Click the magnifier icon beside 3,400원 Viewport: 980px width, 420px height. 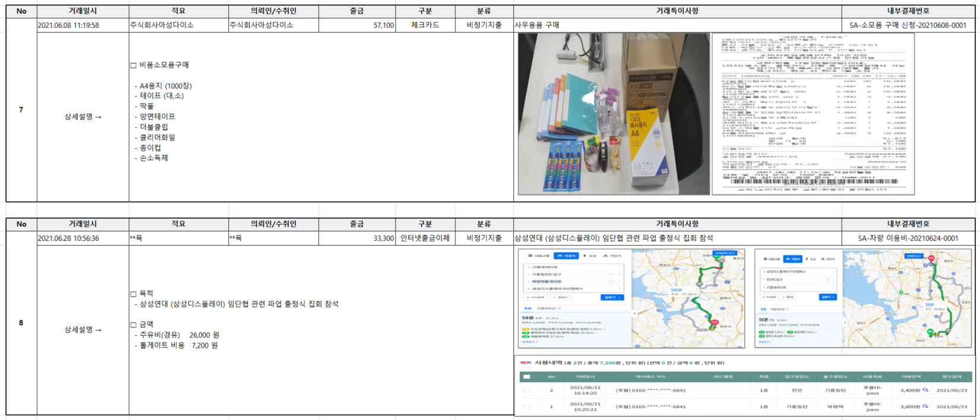click(x=925, y=390)
